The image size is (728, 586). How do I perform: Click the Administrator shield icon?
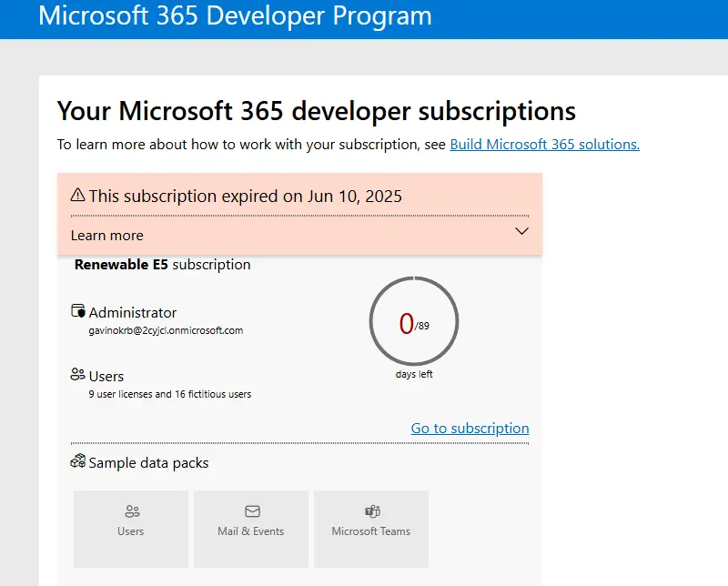point(78,310)
